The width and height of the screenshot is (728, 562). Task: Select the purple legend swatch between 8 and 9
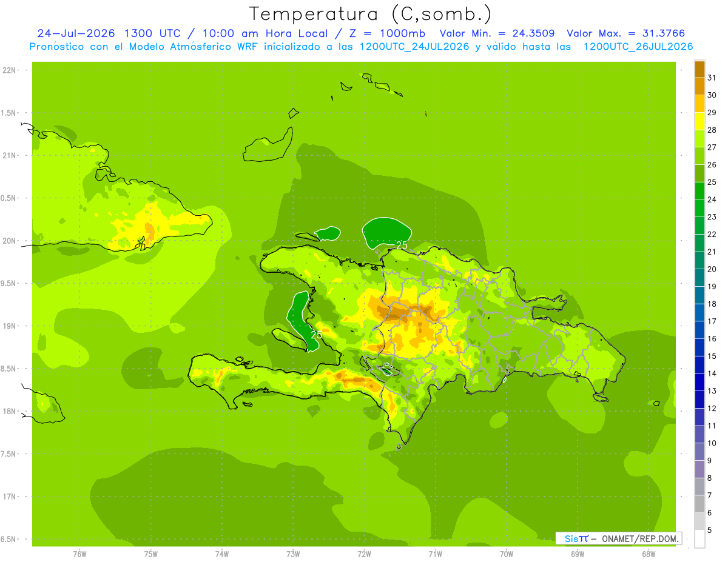[x=699, y=470]
